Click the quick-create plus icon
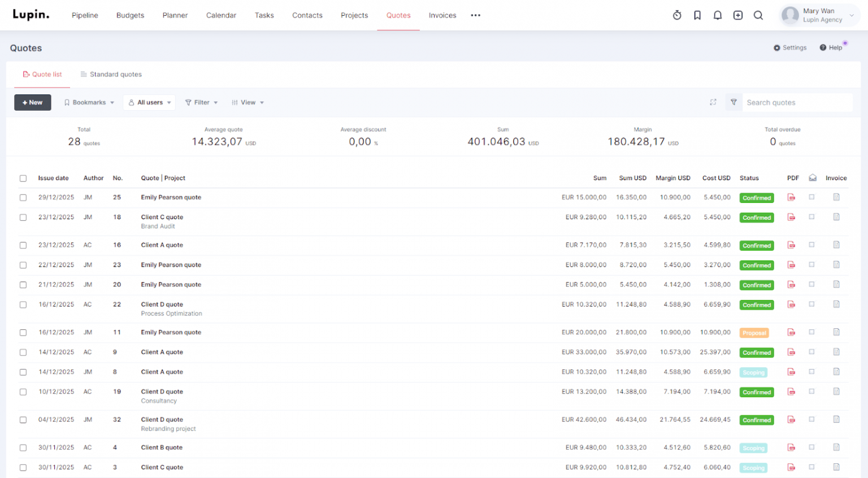 (738, 15)
